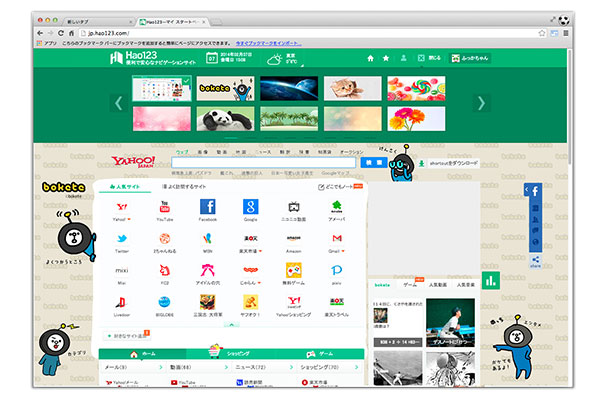The image size is (600, 400).
Task: Open the BIGLOBE site icon
Action: (x=165, y=302)
